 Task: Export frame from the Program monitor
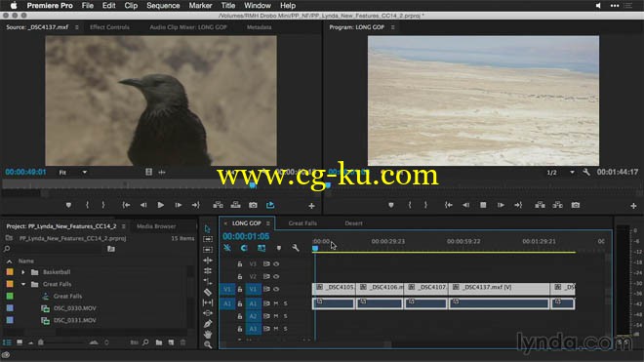[576, 205]
